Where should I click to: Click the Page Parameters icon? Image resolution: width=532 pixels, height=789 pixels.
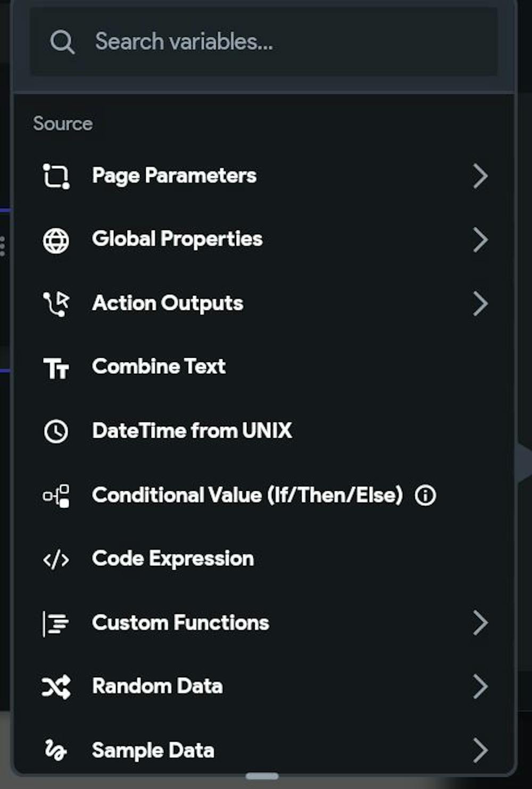[56, 176]
